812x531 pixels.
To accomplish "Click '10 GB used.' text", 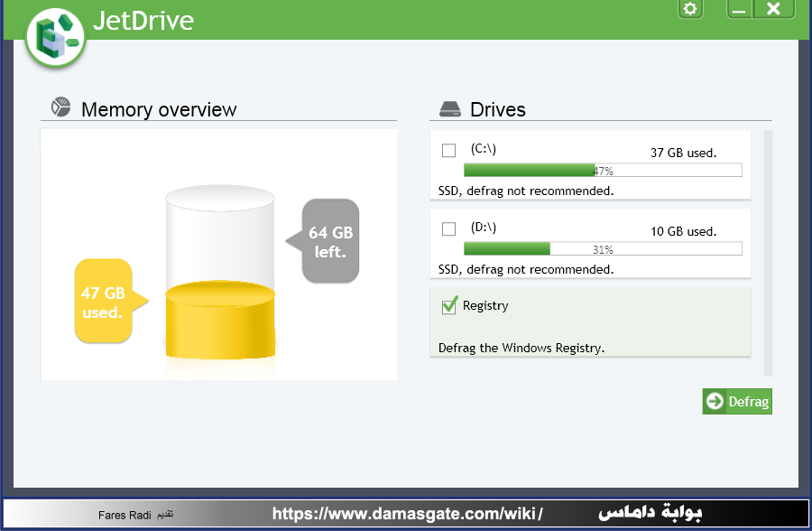I will pyautogui.click(x=683, y=231).
